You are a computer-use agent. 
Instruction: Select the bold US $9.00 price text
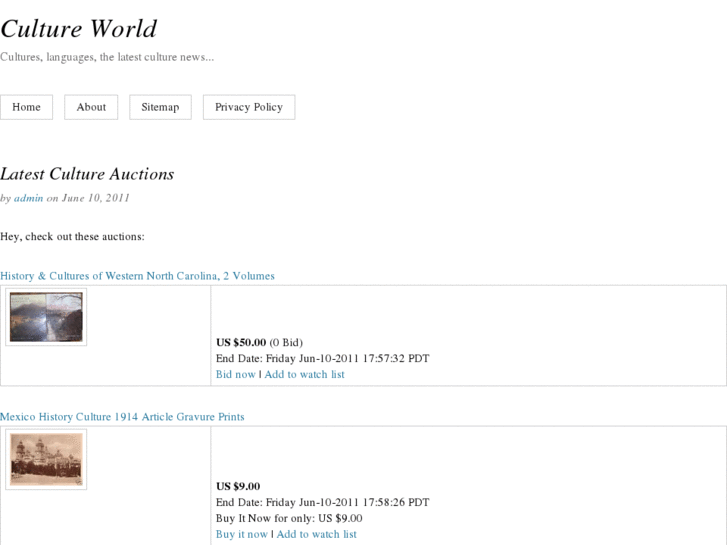point(238,486)
